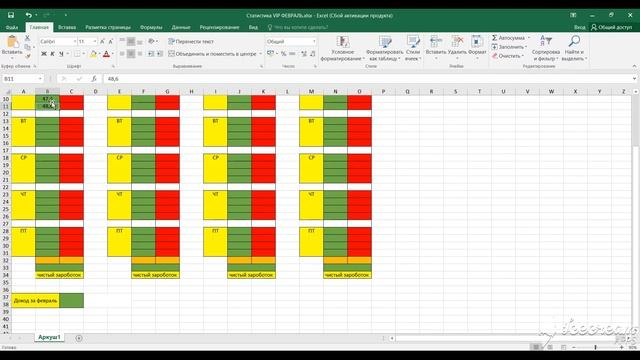Toggle middle vertical alignment
This screenshot has height=360, width=640.
coord(131,41)
